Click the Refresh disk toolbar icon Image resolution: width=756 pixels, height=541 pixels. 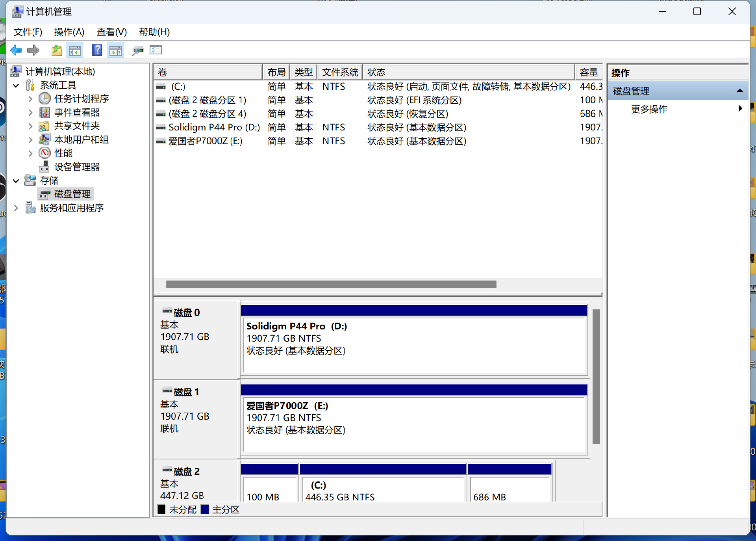coord(138,50)
